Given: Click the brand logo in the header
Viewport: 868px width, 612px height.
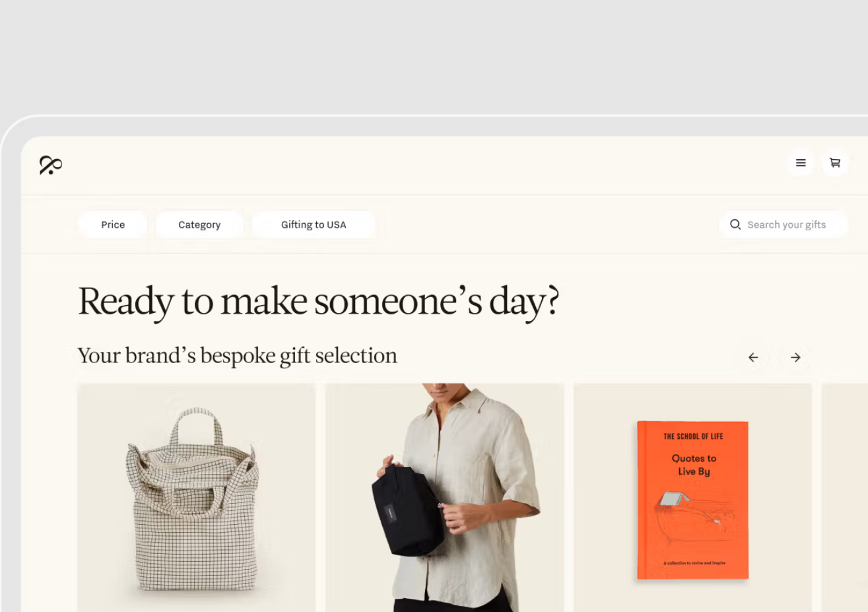Looking at the screenshot, I should (x=51, y=165).
